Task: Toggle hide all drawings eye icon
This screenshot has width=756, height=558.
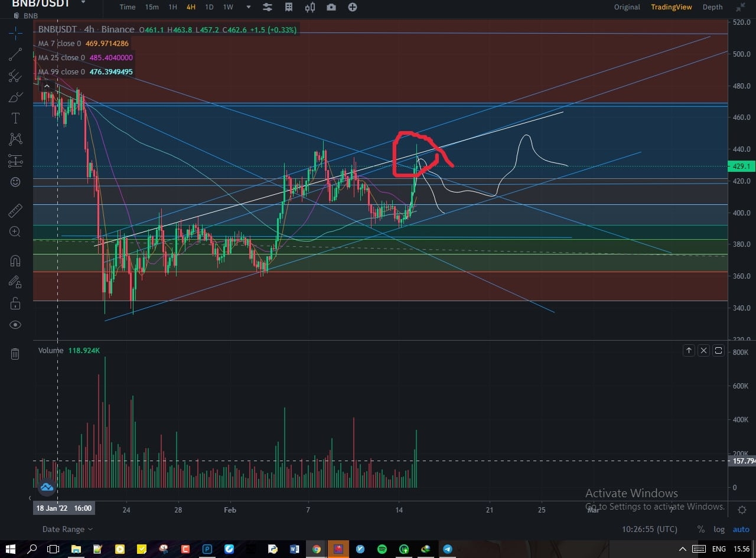Action: click(15, 325)
